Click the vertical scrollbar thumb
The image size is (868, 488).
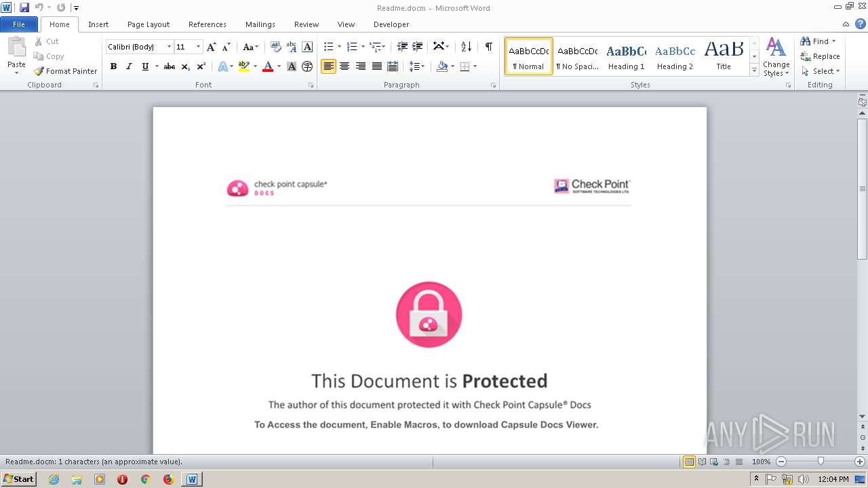tap(863, 188)
